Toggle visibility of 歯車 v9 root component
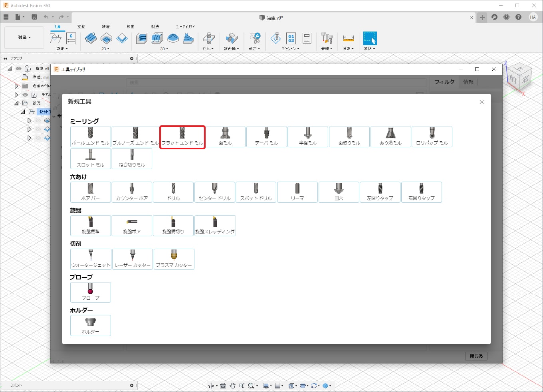543x392 pixels. coord(19,69)
